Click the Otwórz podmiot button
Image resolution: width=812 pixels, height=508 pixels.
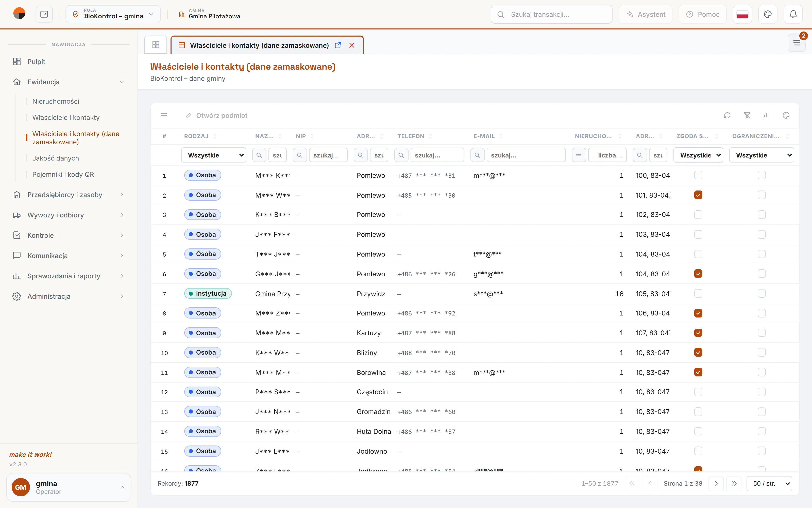(x=216, y=116)
